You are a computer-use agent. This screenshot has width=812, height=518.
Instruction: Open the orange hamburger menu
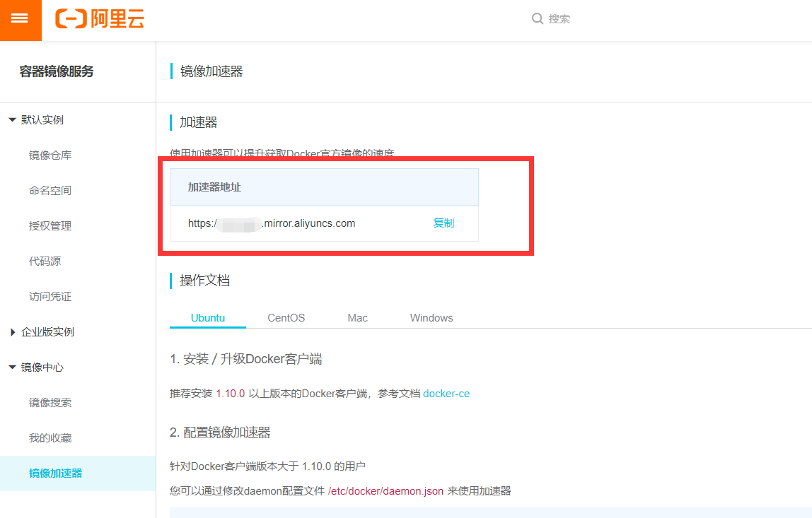point(21,20)
